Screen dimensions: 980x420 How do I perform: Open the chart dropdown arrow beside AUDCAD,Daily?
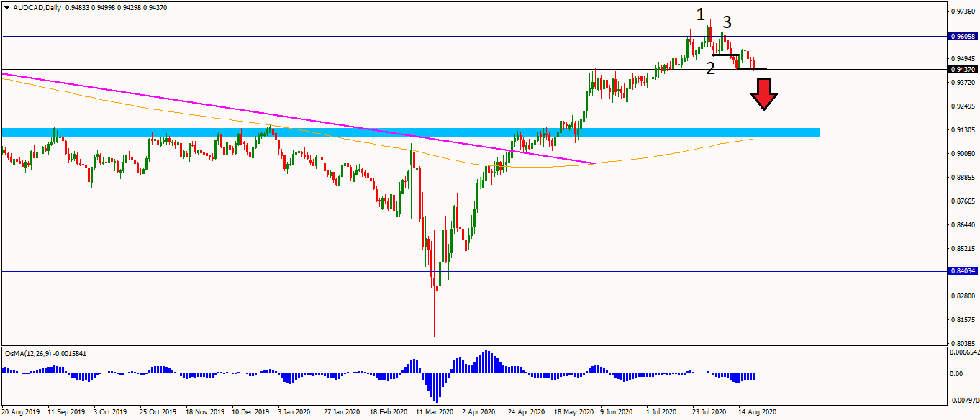(x=6, y=6)
